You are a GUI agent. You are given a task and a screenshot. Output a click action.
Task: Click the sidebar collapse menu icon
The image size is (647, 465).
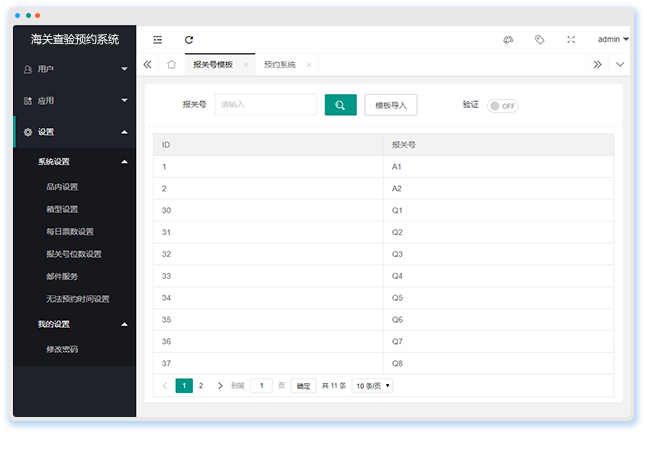click(x=158, y=40)
